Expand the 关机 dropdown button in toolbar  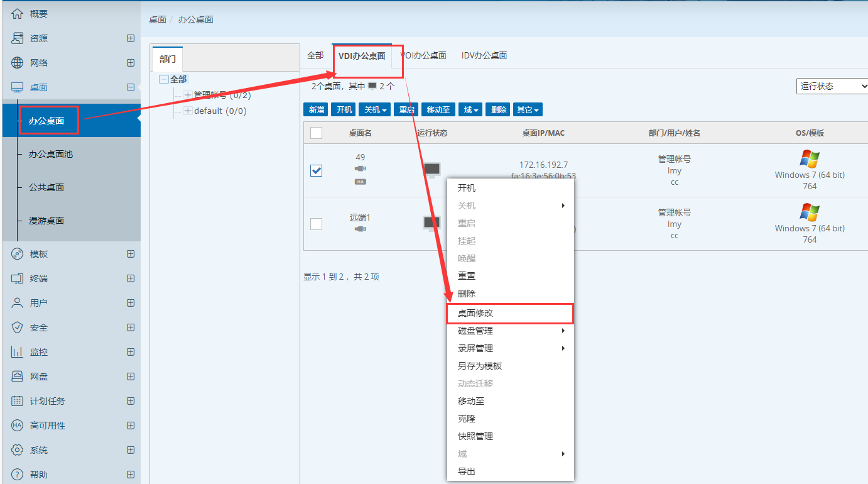click(375, 110)
